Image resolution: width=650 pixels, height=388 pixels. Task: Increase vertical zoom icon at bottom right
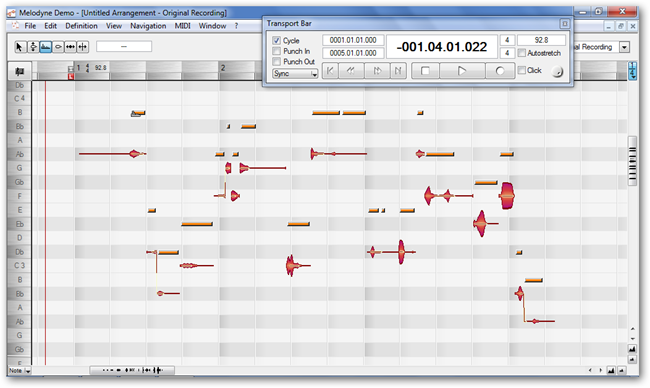pos(632,349)
